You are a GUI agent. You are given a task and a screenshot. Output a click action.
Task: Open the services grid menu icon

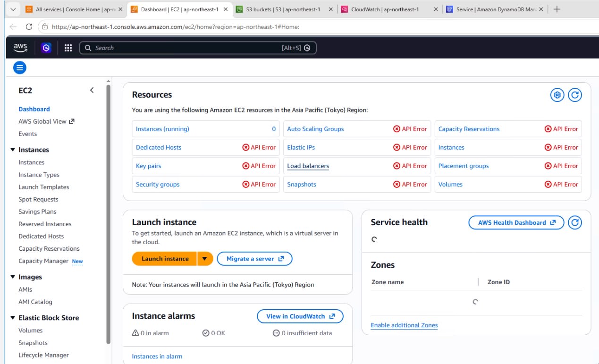click(68, 48)
